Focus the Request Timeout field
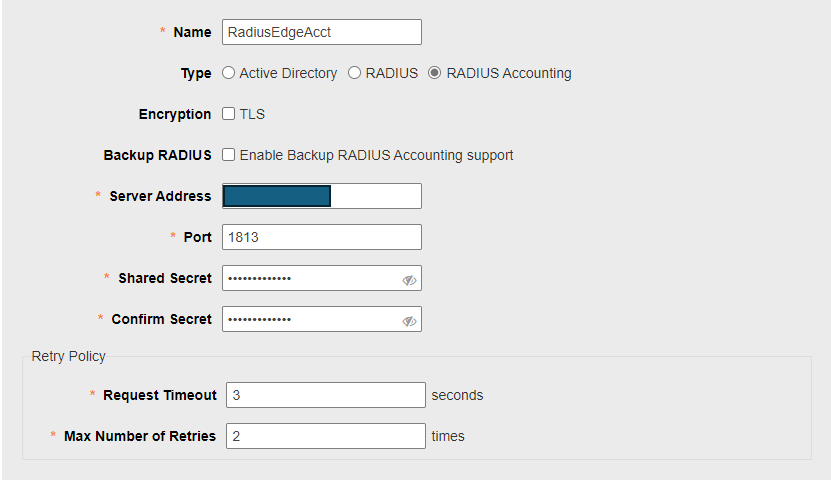The image size is (831, 480). tap(326, 395)
